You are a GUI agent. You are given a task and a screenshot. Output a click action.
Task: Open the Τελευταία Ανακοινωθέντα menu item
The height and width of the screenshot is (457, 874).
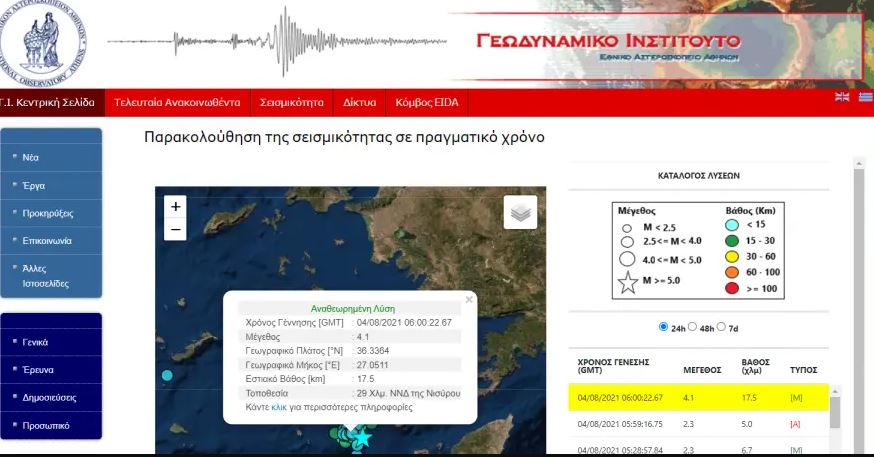pos(177,102)
